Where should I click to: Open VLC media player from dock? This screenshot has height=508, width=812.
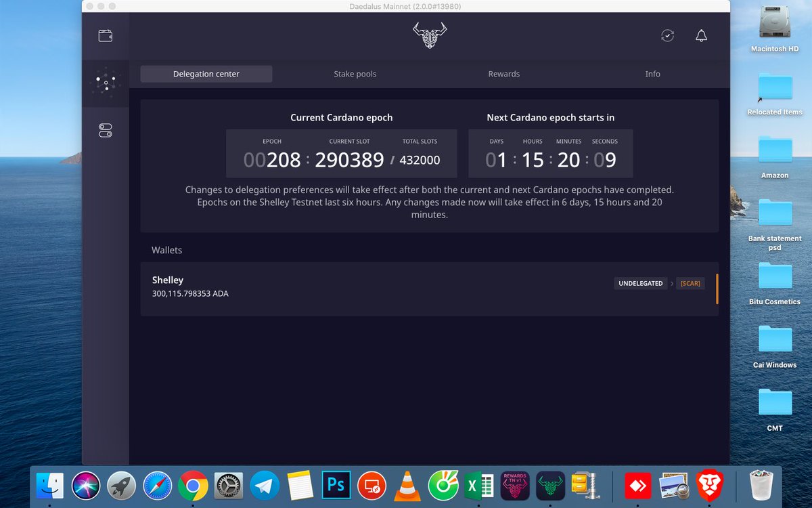407,486
